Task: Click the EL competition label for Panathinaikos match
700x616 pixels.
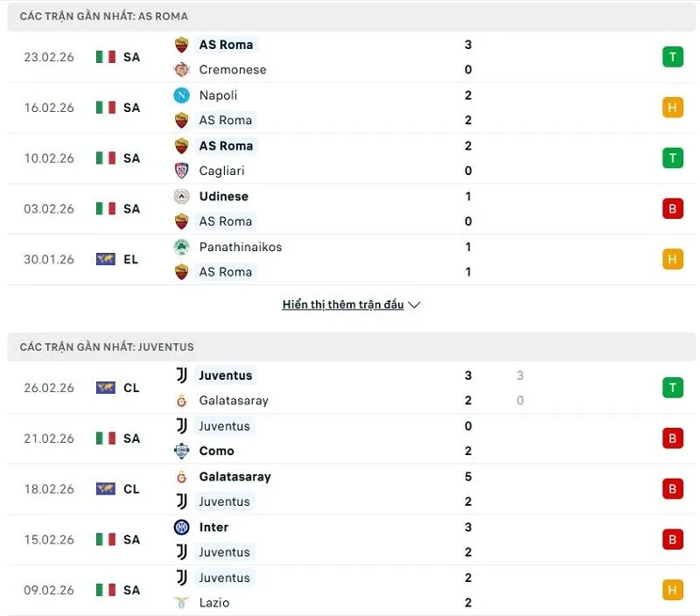Action: tap(131, 259)
